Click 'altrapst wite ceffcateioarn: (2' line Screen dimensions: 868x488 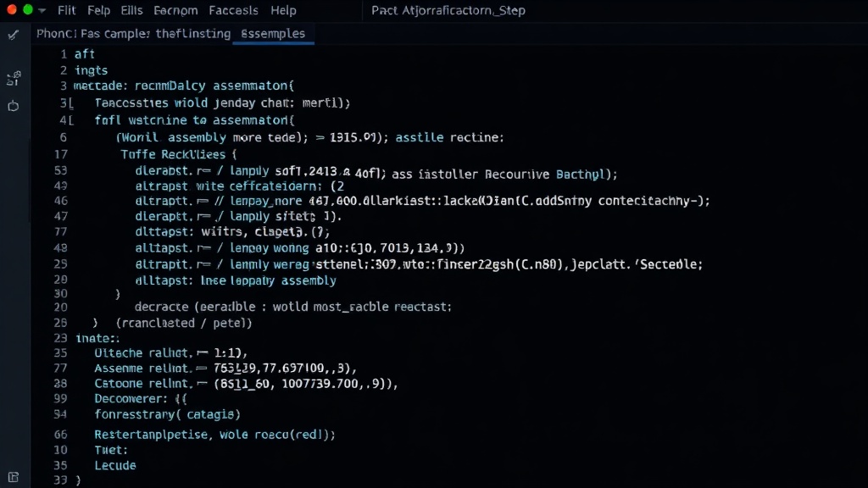240,186
